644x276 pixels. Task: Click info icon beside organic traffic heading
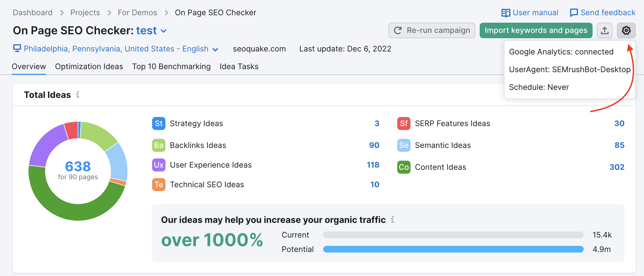(392, 220)
